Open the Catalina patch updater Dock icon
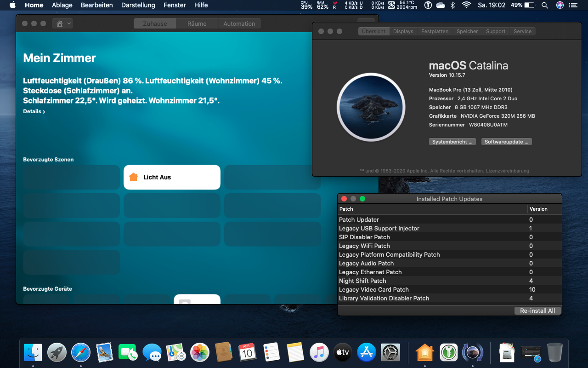The image size is (588, 368). pyautogui.click(x=472, y=353)
